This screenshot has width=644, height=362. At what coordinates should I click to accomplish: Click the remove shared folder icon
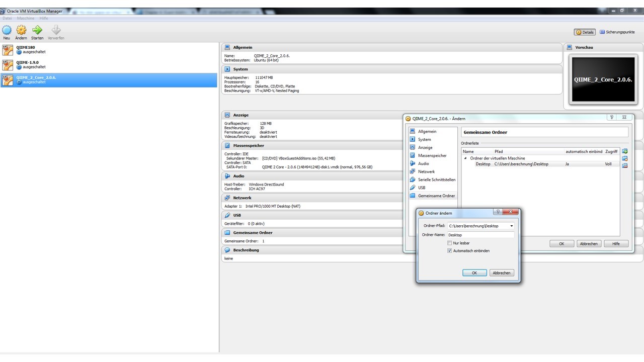tap(625, 165)
